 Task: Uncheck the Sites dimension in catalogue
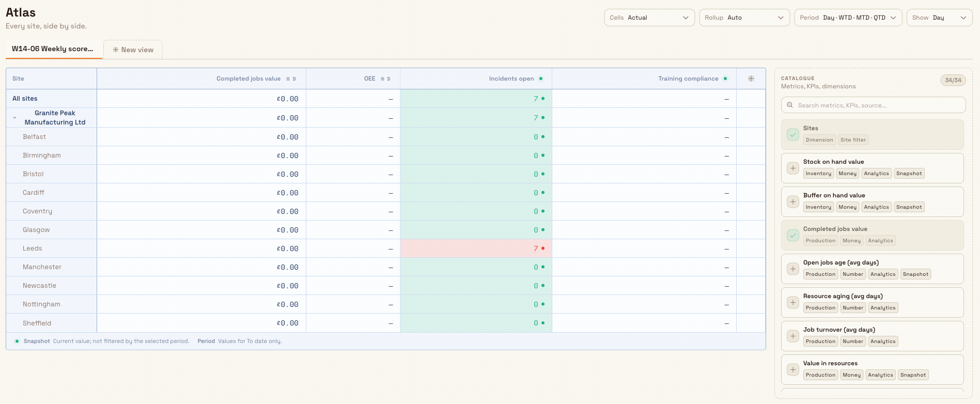[x=793, y=135]
